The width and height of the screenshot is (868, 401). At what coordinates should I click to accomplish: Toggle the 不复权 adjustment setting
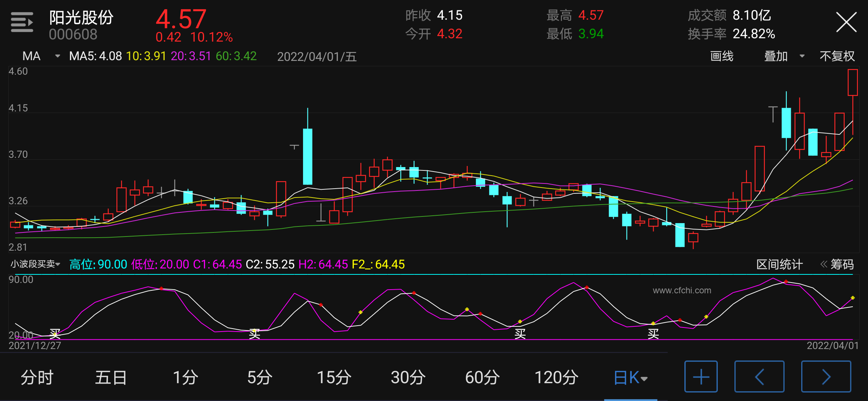(x=837, y=56)
